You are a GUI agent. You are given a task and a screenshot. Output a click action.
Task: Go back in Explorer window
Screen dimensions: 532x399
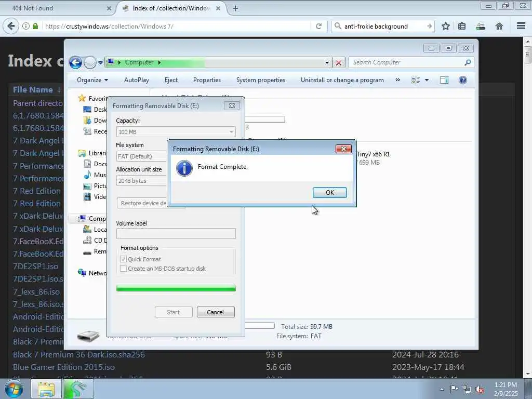(x=76, y=62)
